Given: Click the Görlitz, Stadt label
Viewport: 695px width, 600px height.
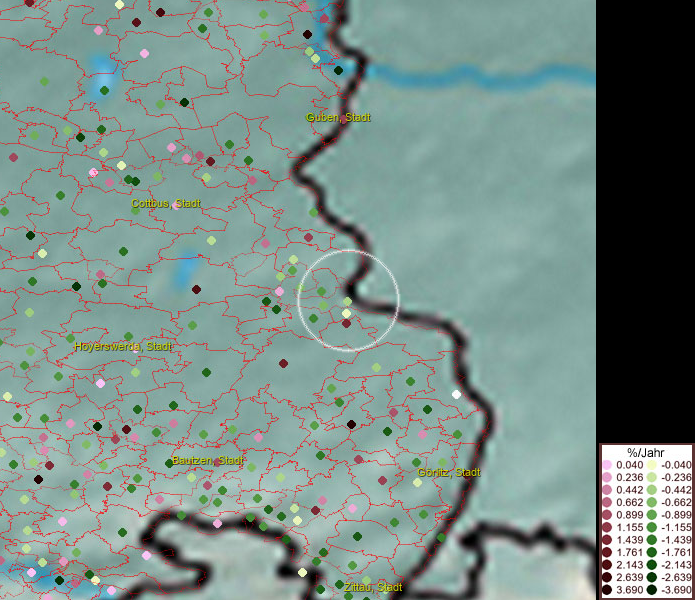Looking at the screenshot, I should coord(448,472).
